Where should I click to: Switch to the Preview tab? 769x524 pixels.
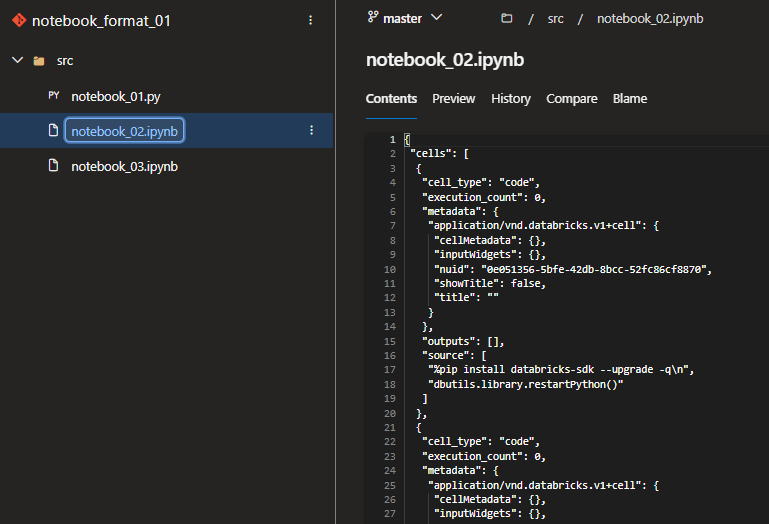[x=454, y=99]
